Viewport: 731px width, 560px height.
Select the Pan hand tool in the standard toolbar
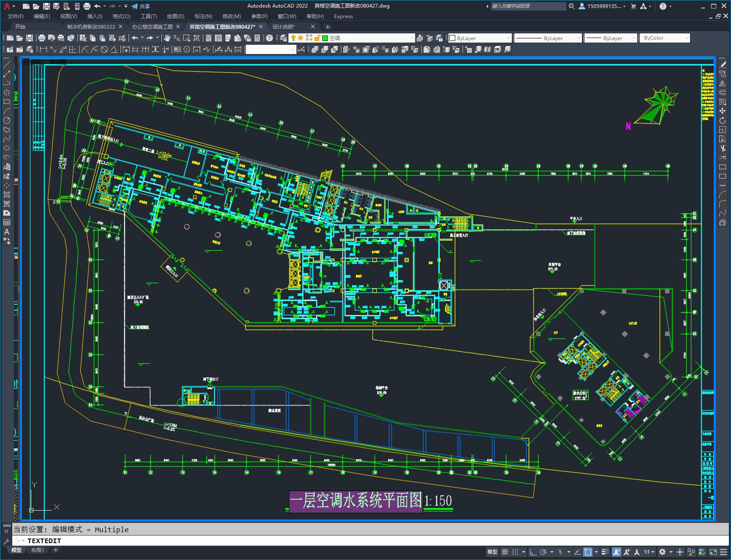pyautogui.click(x=167, y=38)
